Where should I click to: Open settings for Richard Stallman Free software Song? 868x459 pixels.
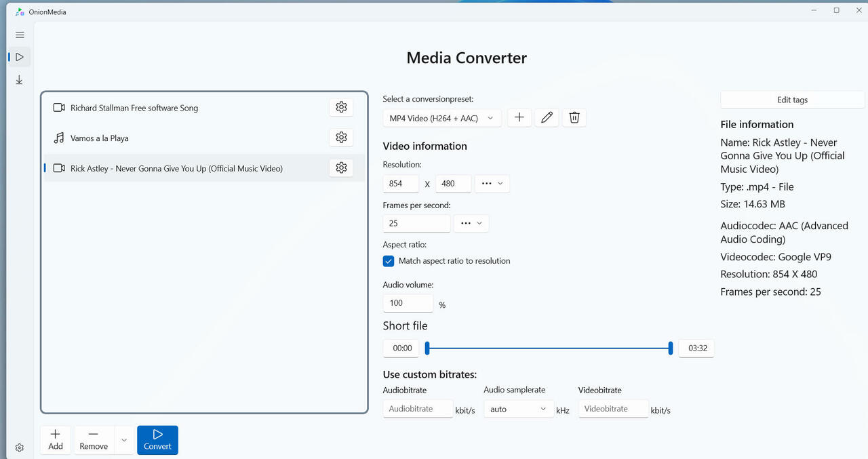pyautogui.click(x=341, y=107)
